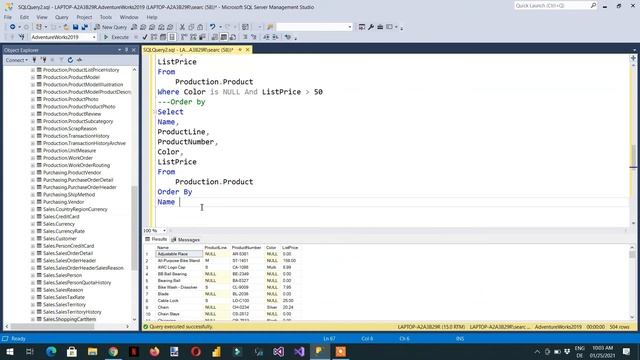Open the Edit menu

click(24, 17)
